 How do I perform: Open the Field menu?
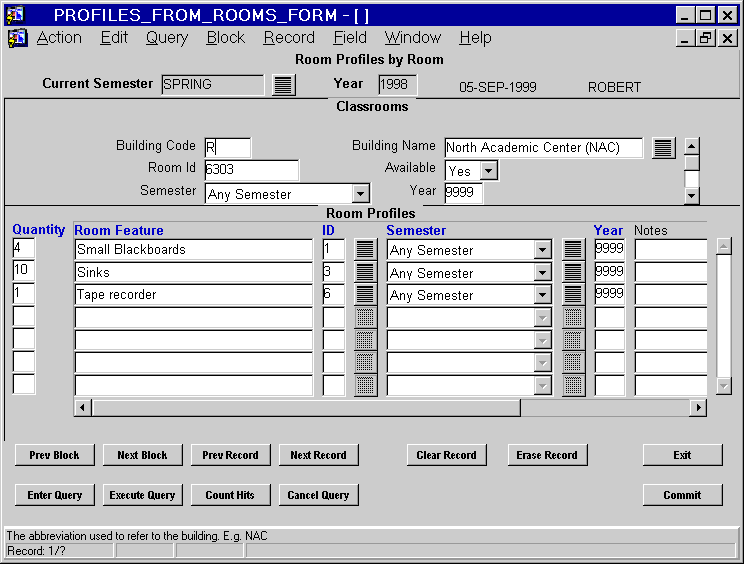click(x=350, y=37)
